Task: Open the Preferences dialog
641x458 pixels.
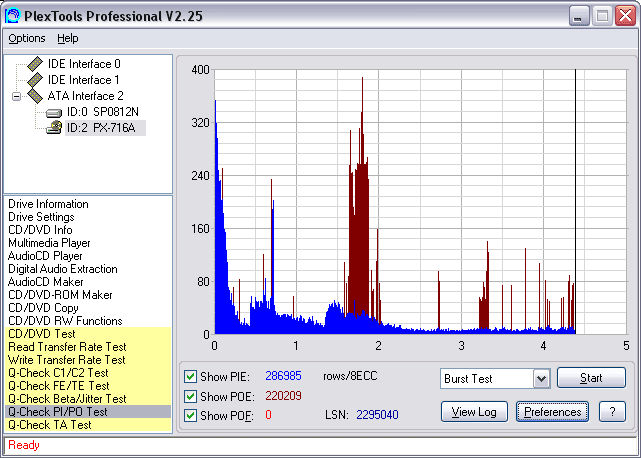Action: [x=552, y=412]
